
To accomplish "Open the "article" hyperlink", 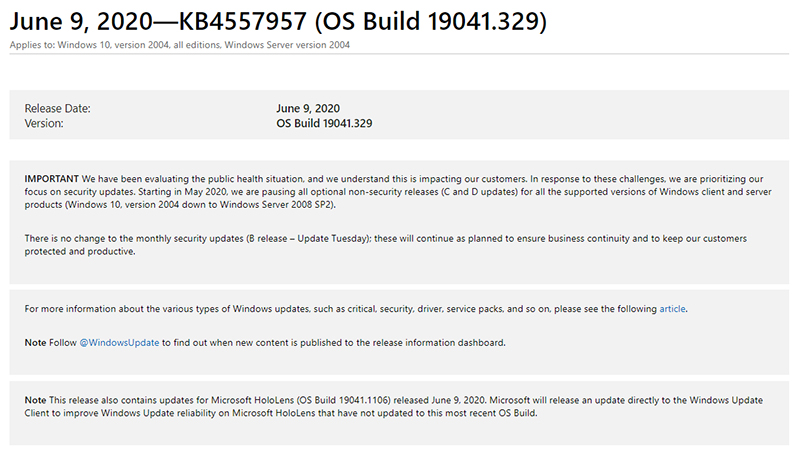I will [672, 309].
